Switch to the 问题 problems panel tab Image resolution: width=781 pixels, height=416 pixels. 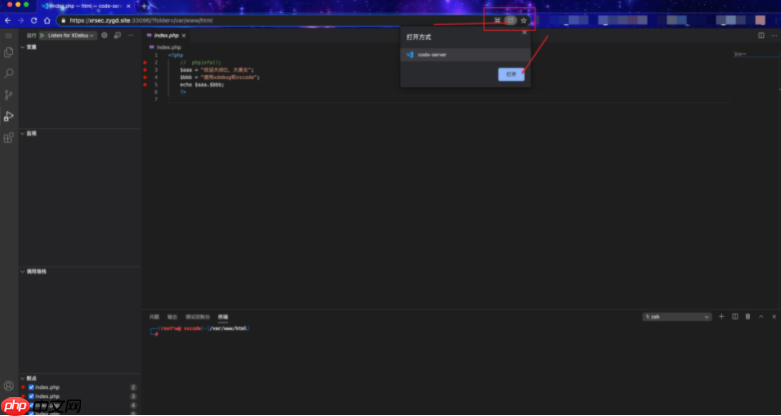154,317
